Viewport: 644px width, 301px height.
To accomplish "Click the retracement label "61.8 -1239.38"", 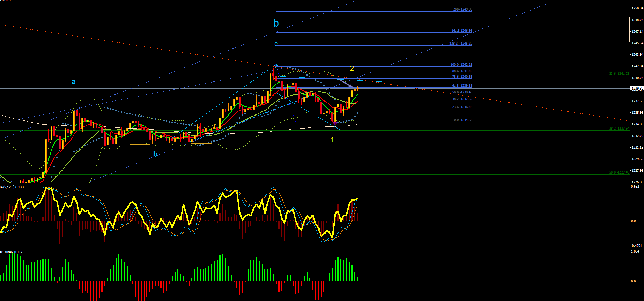I will point(462,86).
